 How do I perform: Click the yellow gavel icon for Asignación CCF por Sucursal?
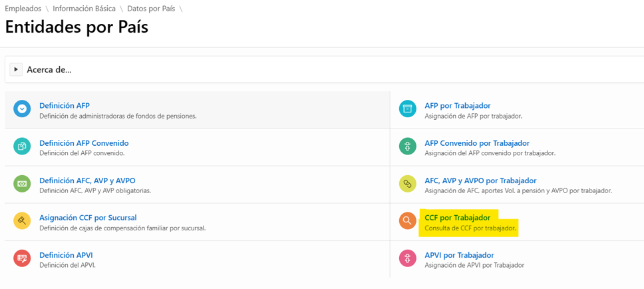coord(22,221)
